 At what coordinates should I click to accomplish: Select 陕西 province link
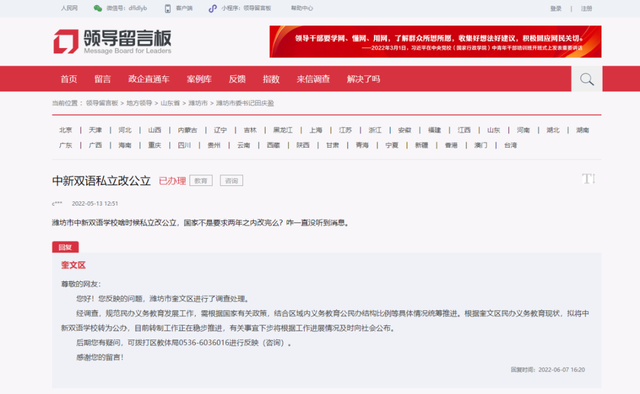click(303, 145)
